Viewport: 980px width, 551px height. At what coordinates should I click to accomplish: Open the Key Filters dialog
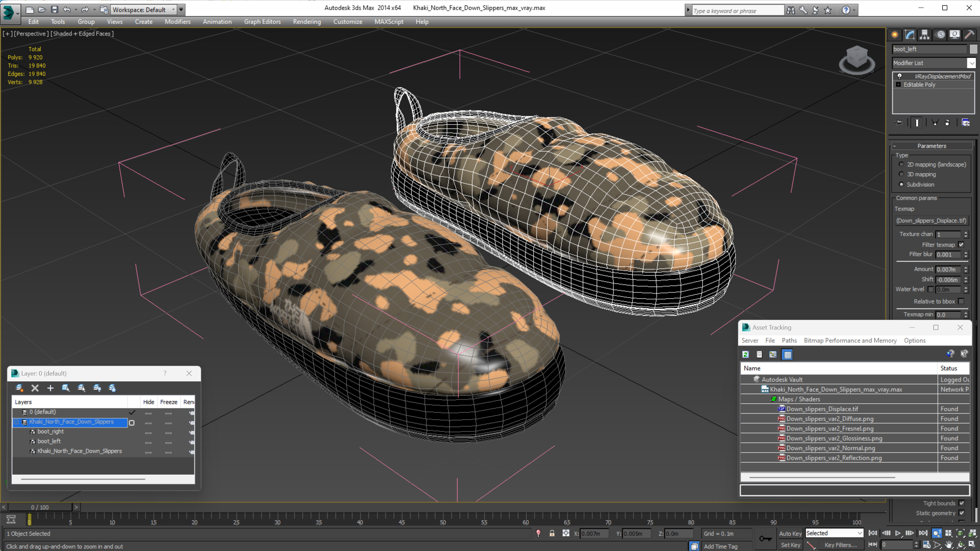coord(841,545)
